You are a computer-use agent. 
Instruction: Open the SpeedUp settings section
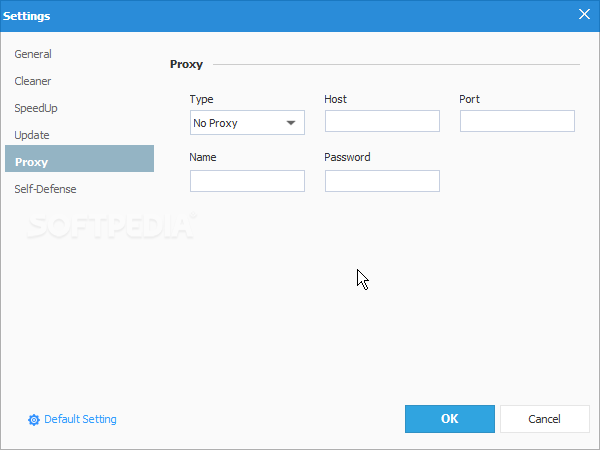click(x=36, y=108)
